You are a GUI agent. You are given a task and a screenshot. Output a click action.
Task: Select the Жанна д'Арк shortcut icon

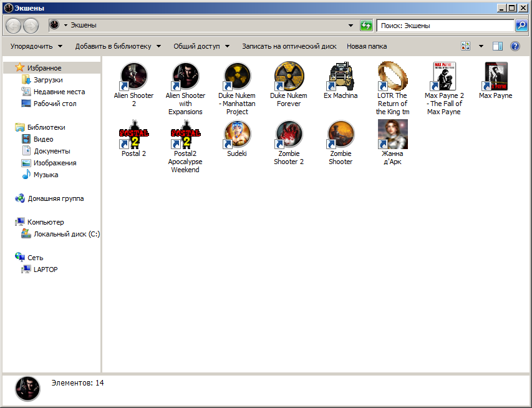[392, 134]
